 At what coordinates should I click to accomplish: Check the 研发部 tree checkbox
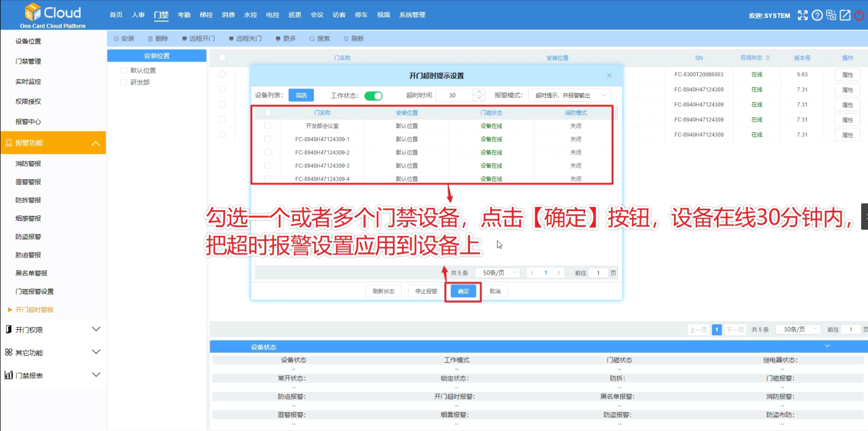tap(124, 82)
